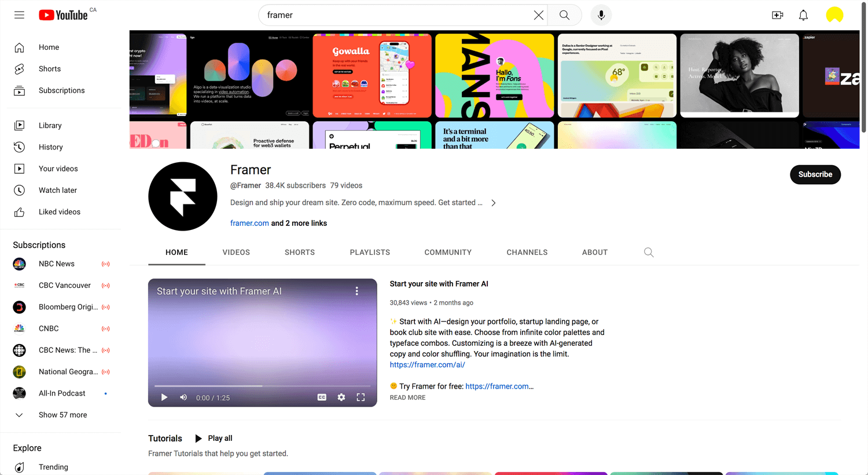The width and height of the screenshot is (868, 475).
Task: Open the Create video icon
Action: pyautogui.click(x=778, y=15)
